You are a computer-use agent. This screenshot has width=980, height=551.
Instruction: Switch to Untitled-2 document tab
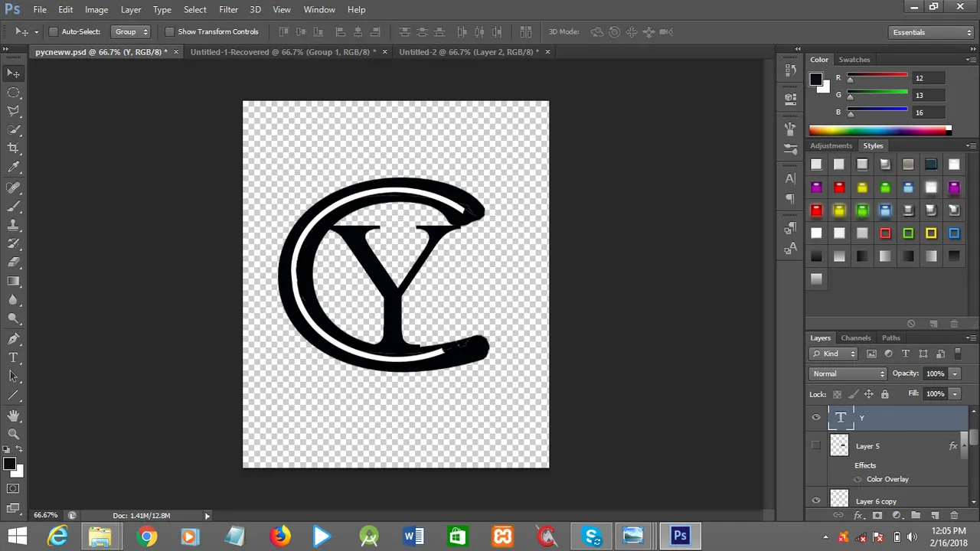coord(469,52)
